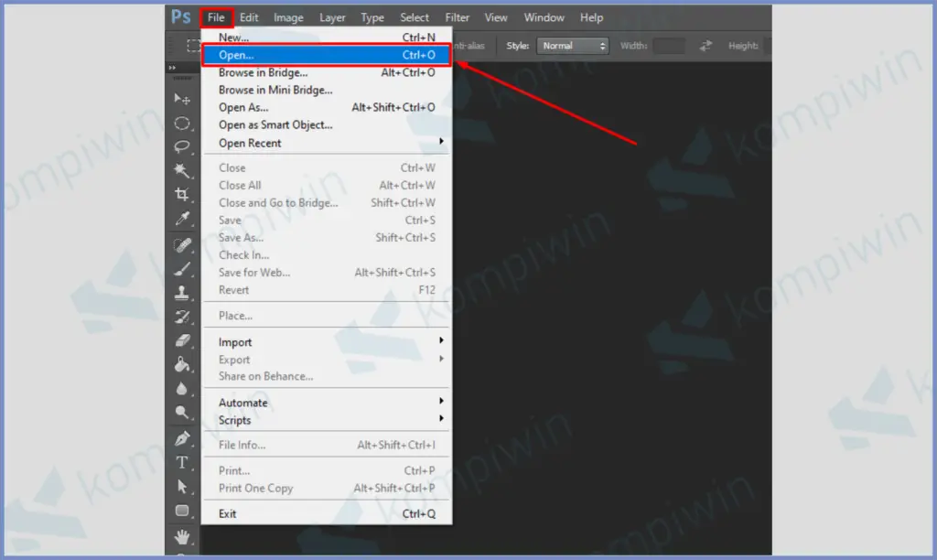Click the Print... menu entry
The width and height of the screenshot is (937, 560).
pos(327,470)
